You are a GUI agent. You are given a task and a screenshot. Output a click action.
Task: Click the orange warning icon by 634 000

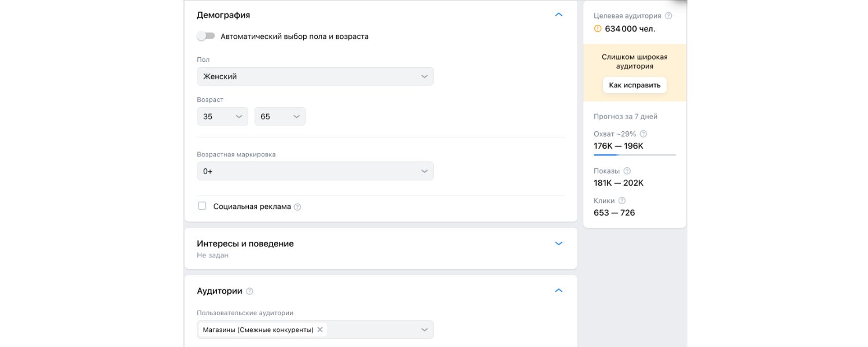click(x=598, y=28)
